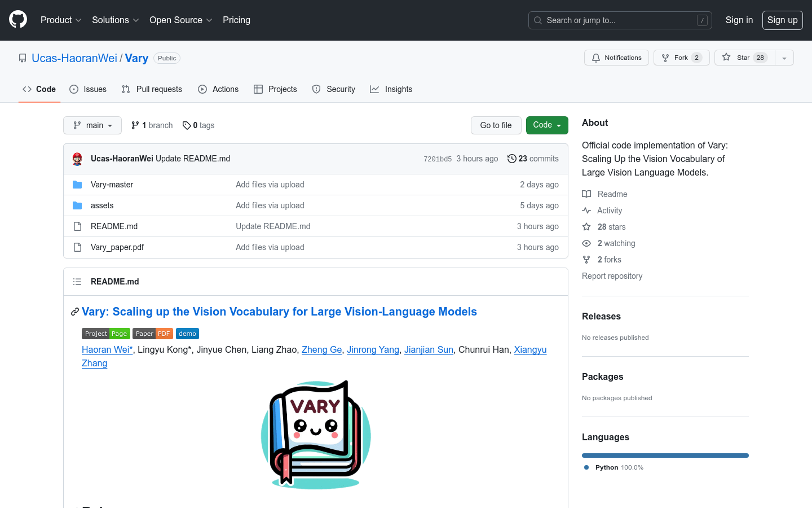
Task: Switch to the Pull requests tab
Action: [x=152, y=89]
